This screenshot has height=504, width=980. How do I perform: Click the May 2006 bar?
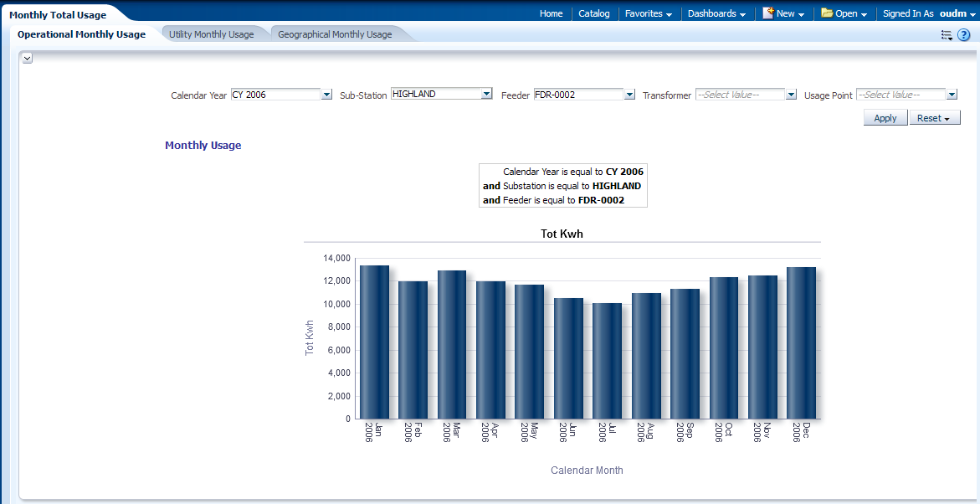coord(530,352)
